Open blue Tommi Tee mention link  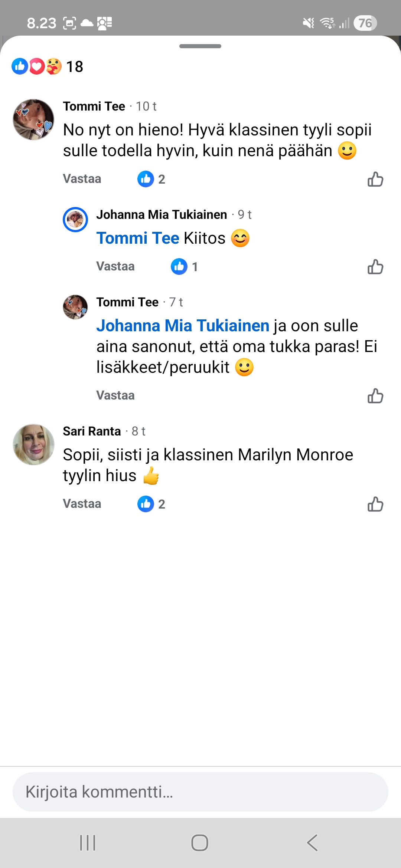click(138, 238)
